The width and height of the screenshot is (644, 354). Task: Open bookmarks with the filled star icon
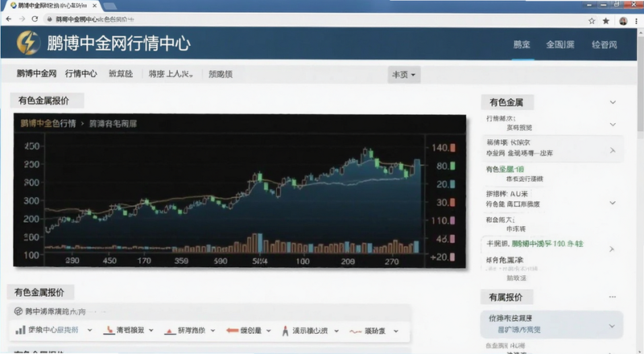tap(606, 21)
